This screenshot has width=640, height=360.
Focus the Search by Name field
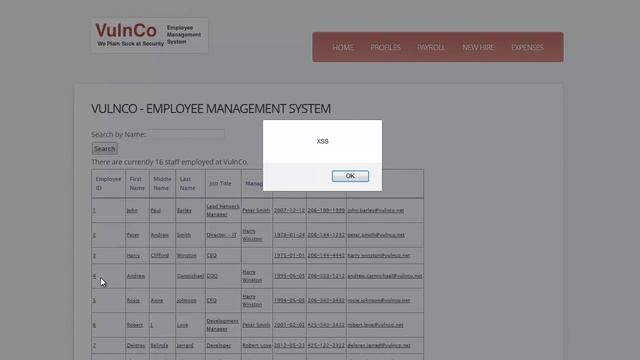click(x=186, y=134)
